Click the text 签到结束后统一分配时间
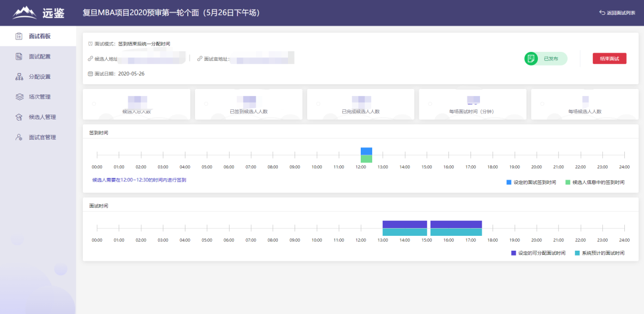 (144, 44)
